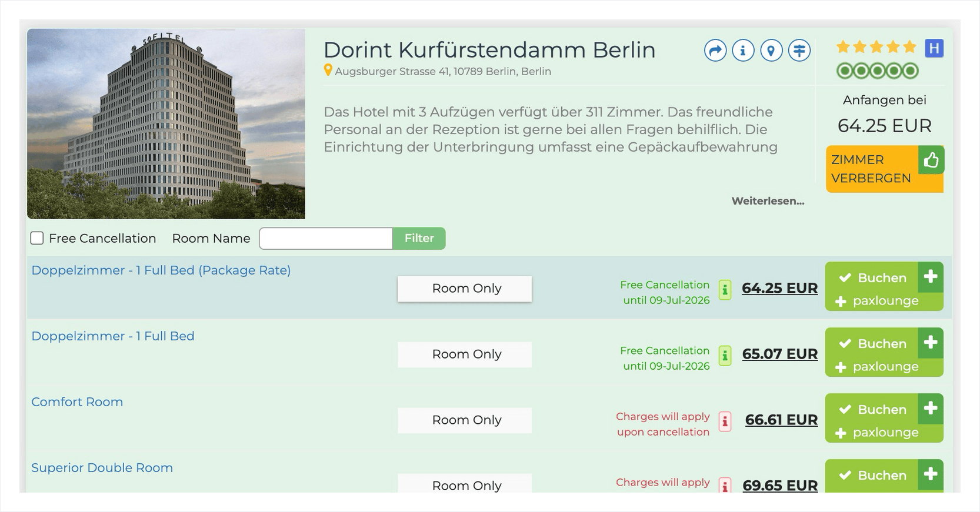Click plus icon beside Buchen for Comfort Room
The height and width of the screenshot is (512, 980).
coord(931,409)
